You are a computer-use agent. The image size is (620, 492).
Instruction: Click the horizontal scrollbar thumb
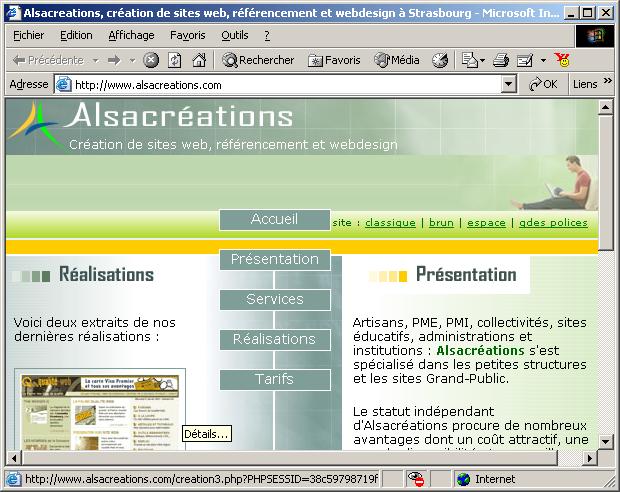[291, 458]
